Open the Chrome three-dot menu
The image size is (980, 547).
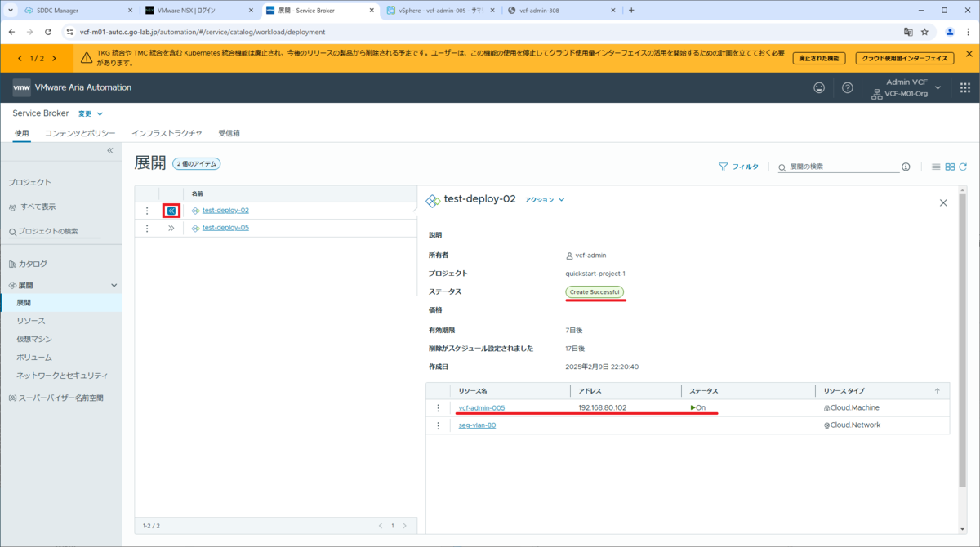968,32
